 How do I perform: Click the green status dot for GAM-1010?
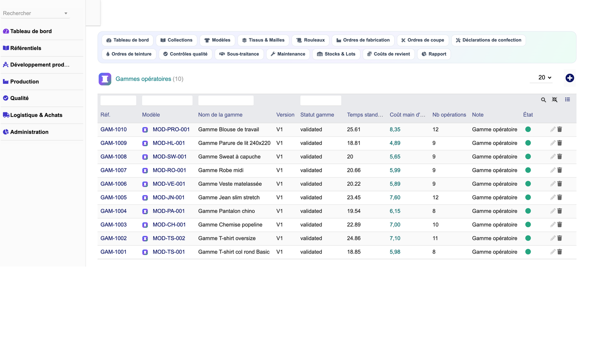(528, 129)
